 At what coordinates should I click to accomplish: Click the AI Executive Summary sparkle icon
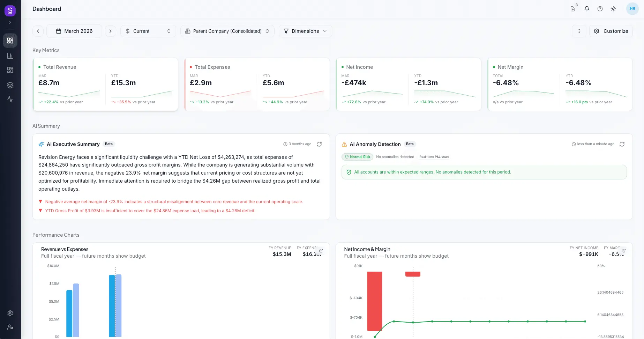pyautogui.click(x=41, y=144)
